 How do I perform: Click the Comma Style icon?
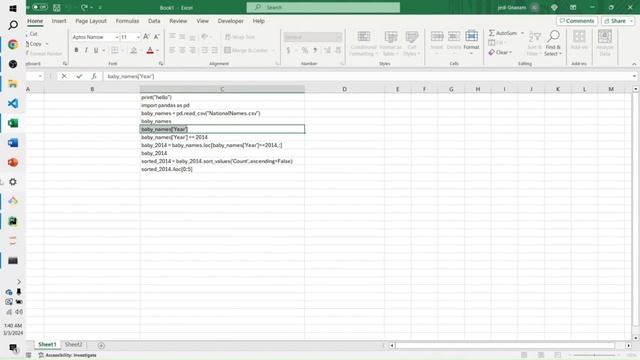(x=315, y=50)
